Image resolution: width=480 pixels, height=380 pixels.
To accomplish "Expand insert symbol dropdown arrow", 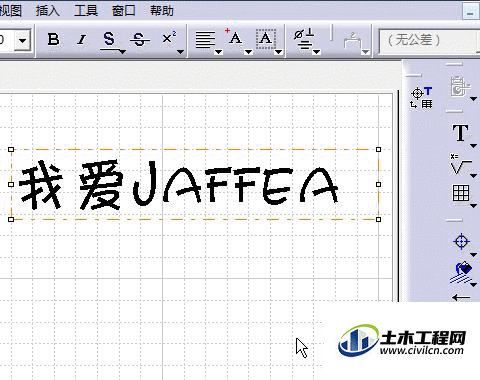I will point(317,52).
